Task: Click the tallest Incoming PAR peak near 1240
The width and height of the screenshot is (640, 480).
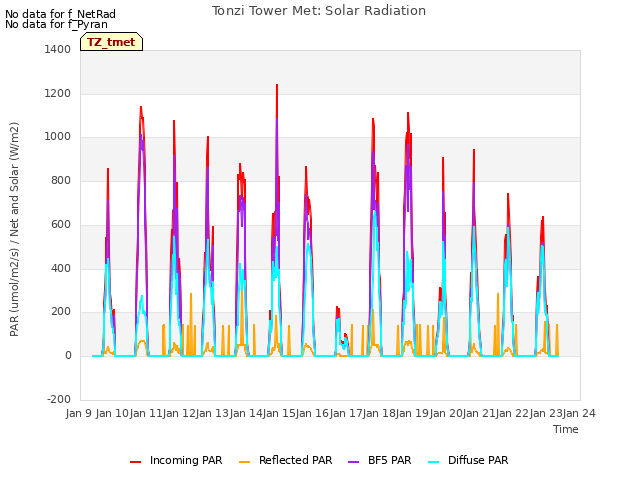Action: pyautogui.click(x=277, y=85)
